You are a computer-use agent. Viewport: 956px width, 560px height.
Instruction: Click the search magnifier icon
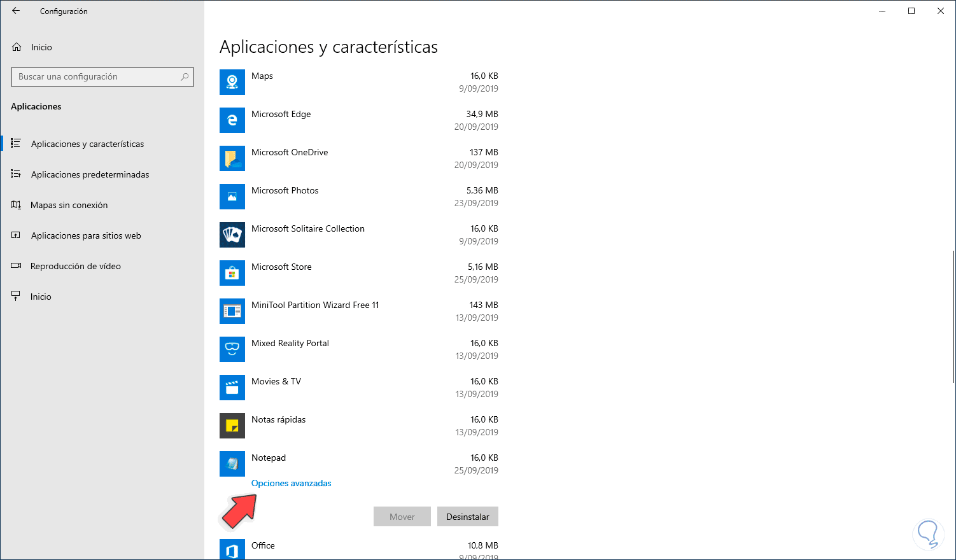[x=185, y=77]
